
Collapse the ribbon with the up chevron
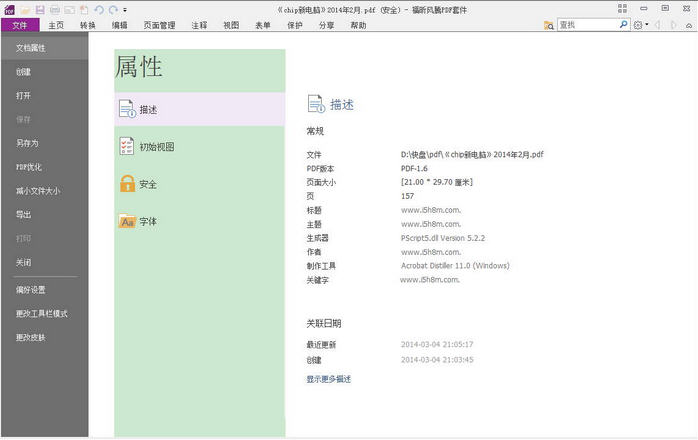(689, 24)
